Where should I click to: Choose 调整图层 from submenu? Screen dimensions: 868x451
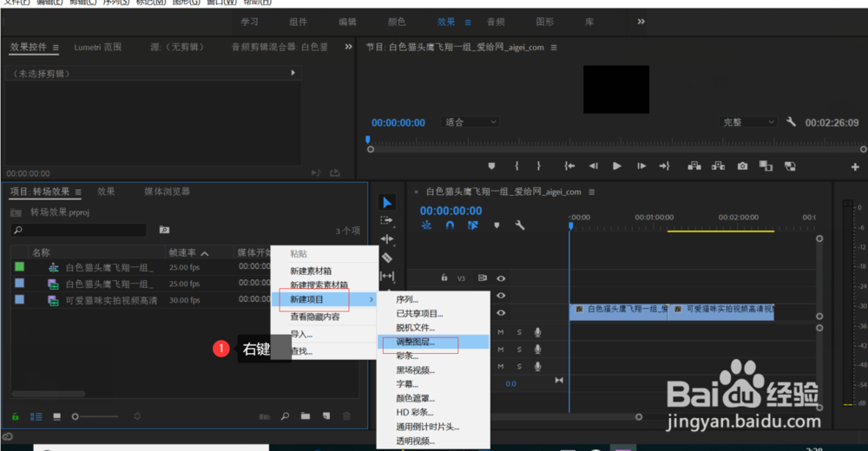pyautogui.click(x=433, y=342)
